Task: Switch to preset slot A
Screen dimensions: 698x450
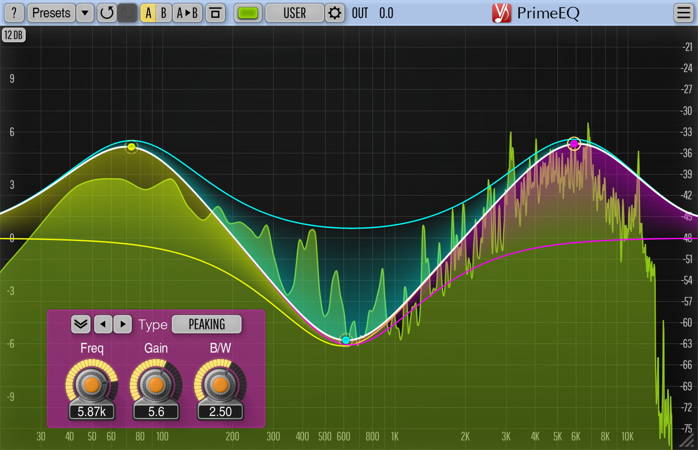Action: 148,13
